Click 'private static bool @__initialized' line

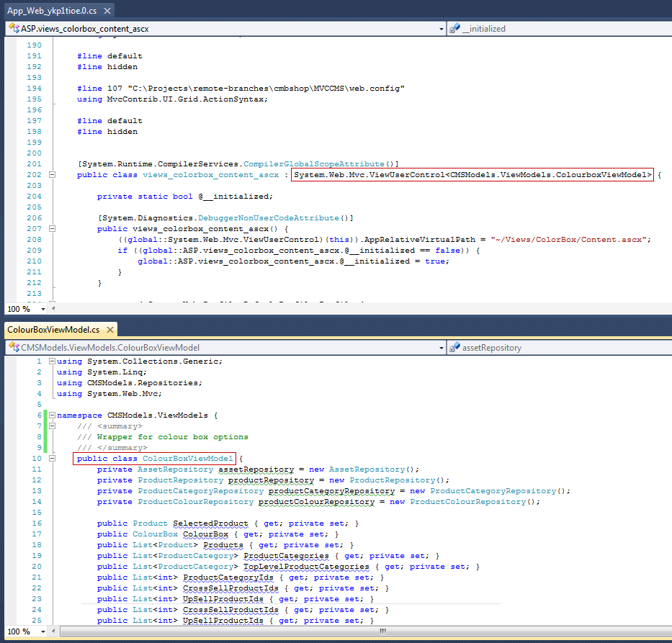tap(184, 196)
